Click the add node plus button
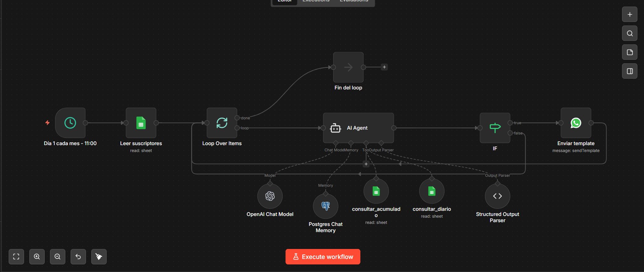 coord(630,14)
